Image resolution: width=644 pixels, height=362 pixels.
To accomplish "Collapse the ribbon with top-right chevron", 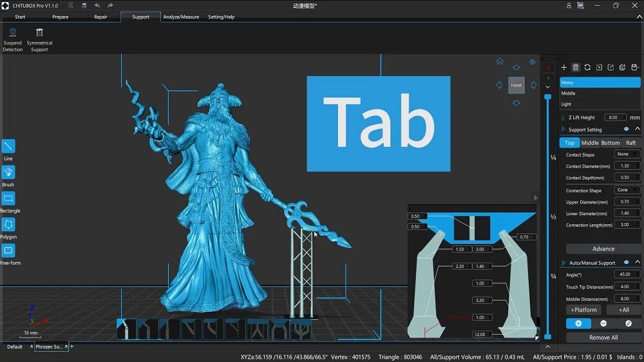I will point(639,17).
